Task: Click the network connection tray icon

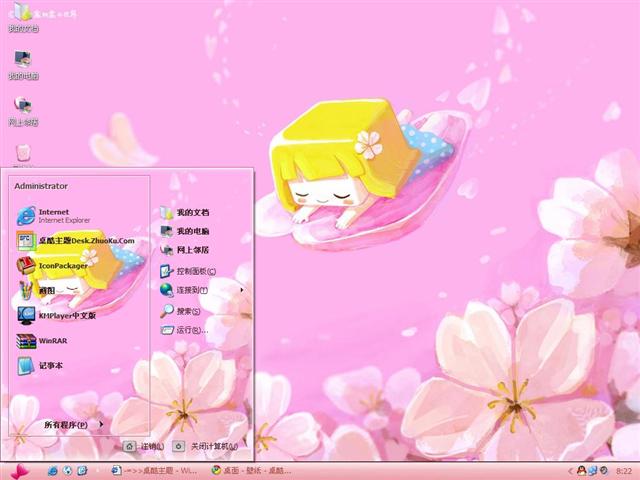Action: (593, 471)
